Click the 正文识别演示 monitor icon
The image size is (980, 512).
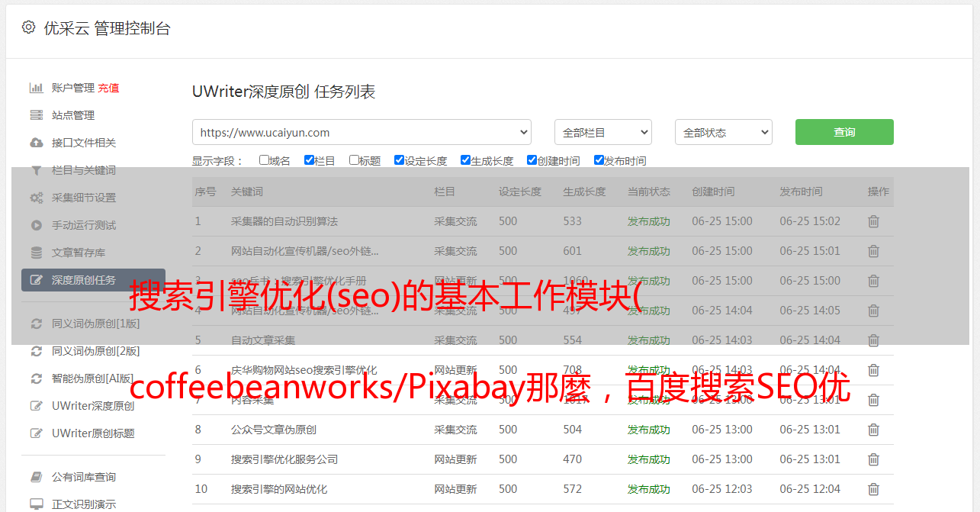click(x=36, y=504)
